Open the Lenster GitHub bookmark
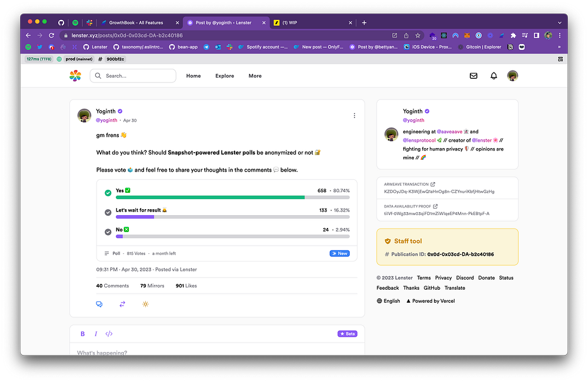Screen dimensions: 588x382 (x=95, y=47)
